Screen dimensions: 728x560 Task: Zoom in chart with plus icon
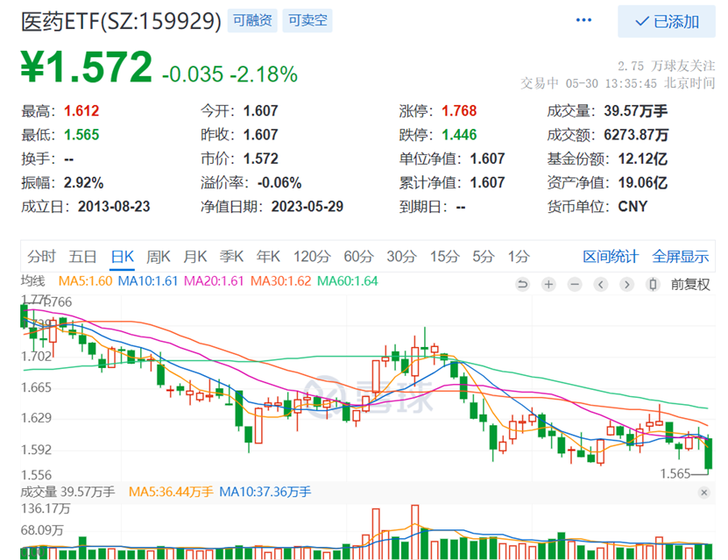tap(548, 284)
